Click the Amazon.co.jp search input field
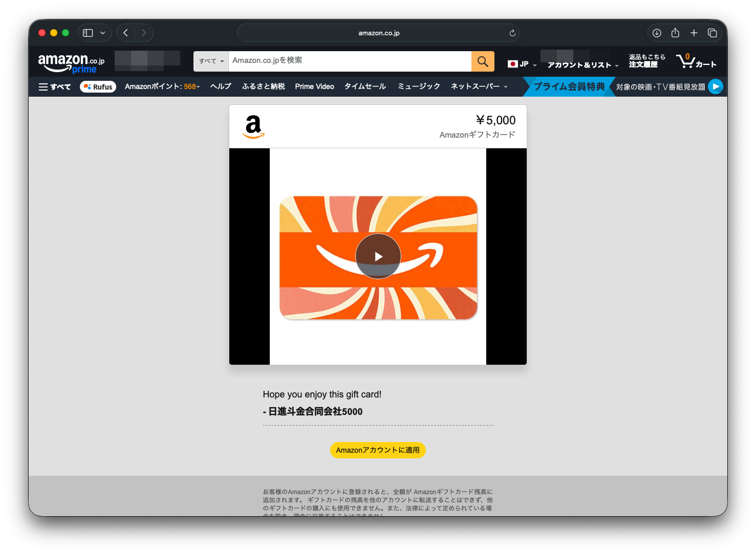The width and height of the screenshot is (756, 554). pos(350,61)
